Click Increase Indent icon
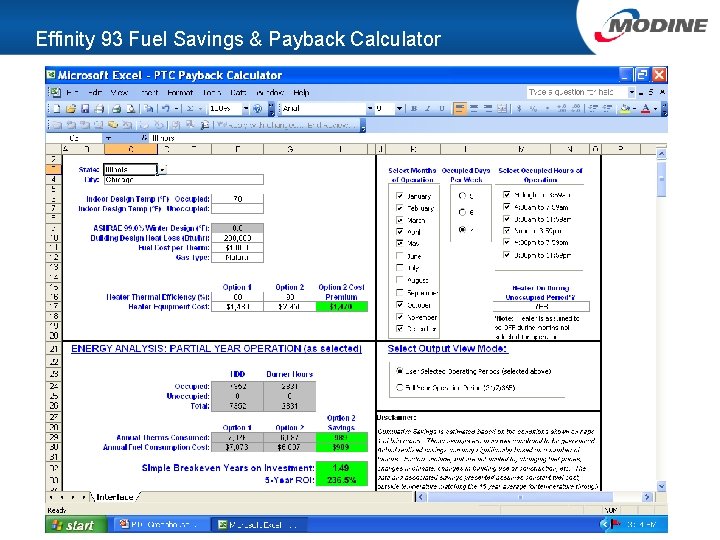Viewport: 720px width, 540px height. click(607, 109)
